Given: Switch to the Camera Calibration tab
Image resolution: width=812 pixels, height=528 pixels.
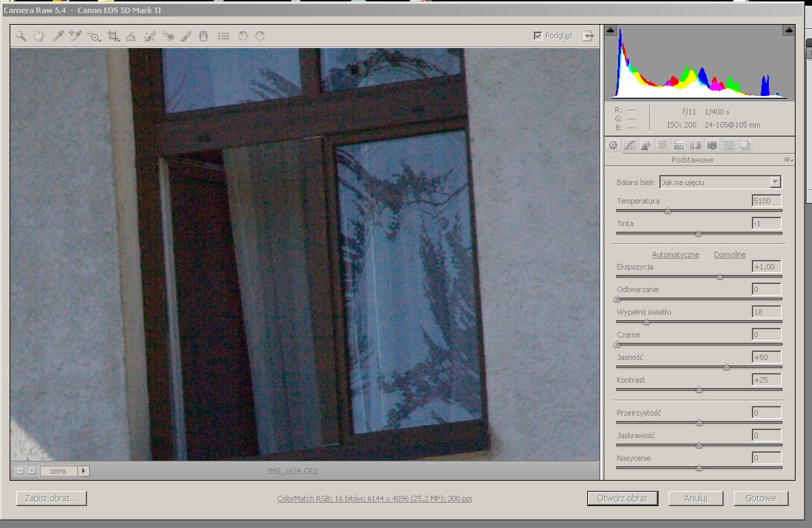Looking at the screenshot, I should (711, 145).
